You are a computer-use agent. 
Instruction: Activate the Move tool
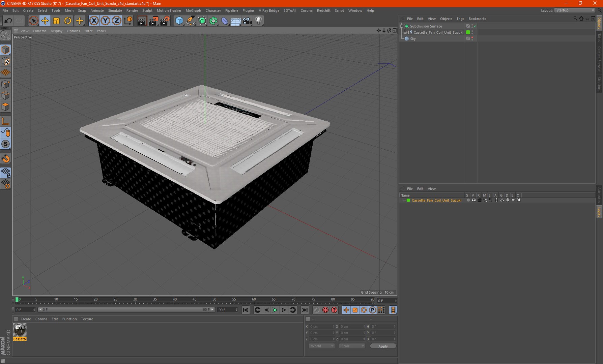[45, 21]
